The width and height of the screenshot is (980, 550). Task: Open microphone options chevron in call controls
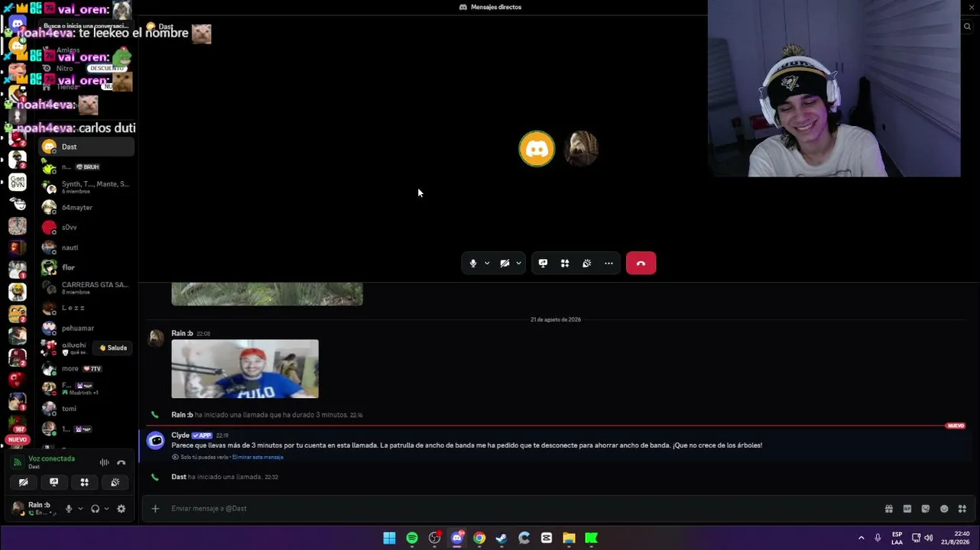(x=487, y=264)
